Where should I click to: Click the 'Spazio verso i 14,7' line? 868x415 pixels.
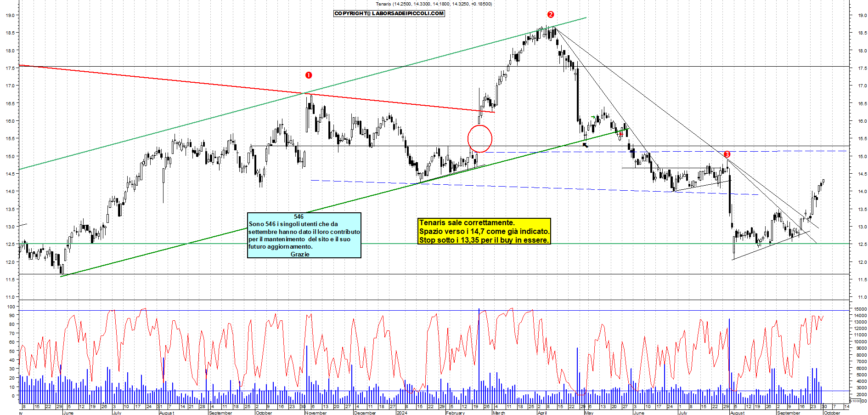point(484,231)
